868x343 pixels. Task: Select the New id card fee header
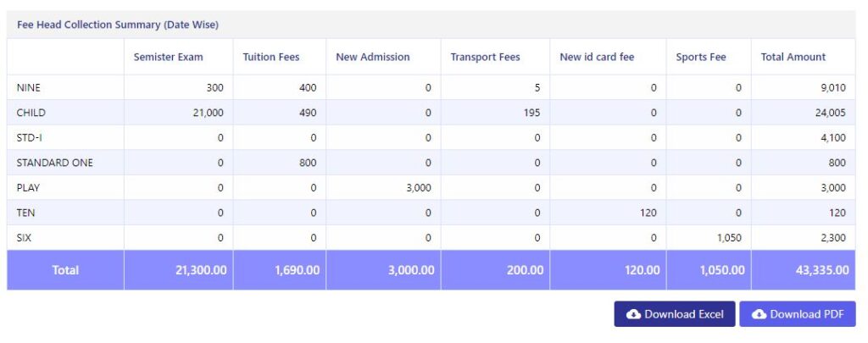pyautogui.click(x=597, y=57)
